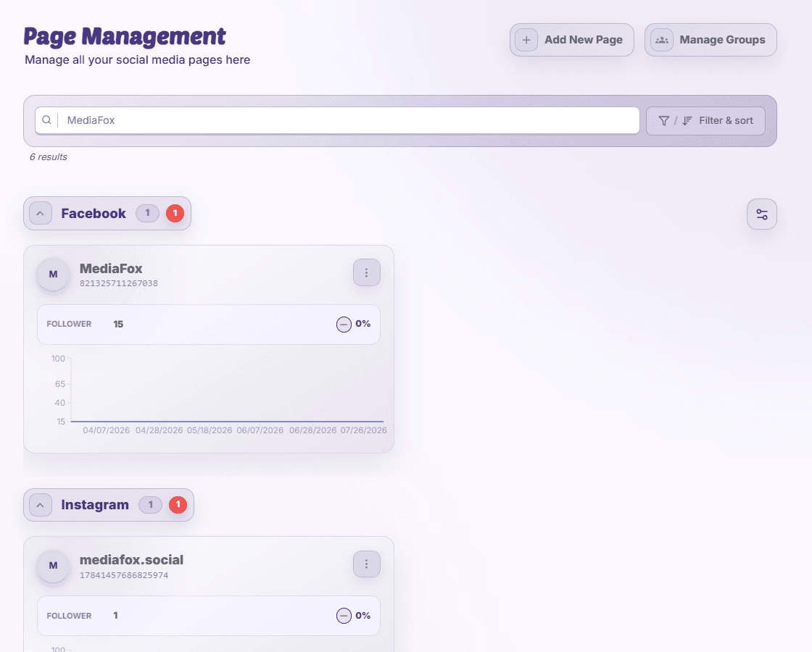The width and height of the screenshot is (812, 652).
Task: Collapse the Instagram section chevron
Action: point(41,505)
